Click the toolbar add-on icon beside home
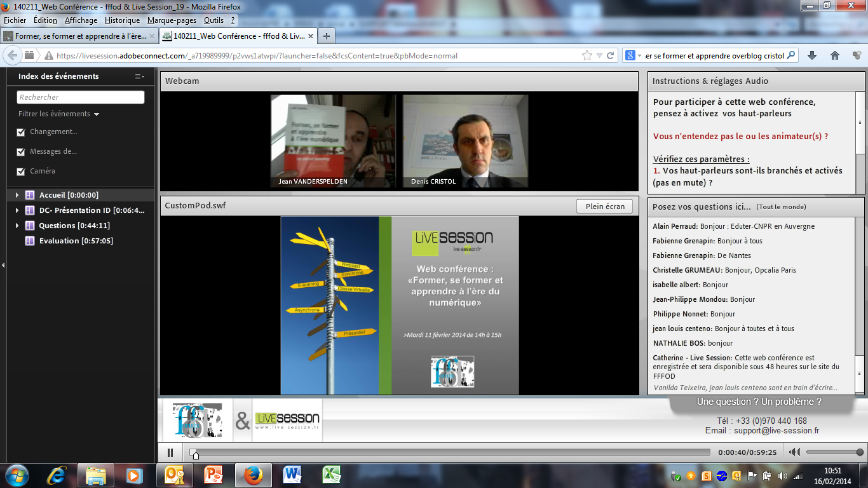The width and height of the screenshot is (868, 488). pos(857,56)
